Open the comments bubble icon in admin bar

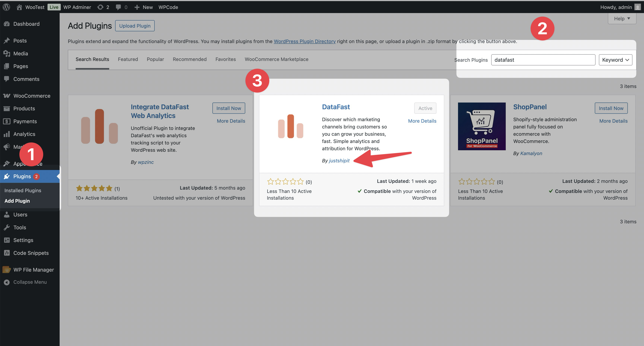(x=118, y=7)
